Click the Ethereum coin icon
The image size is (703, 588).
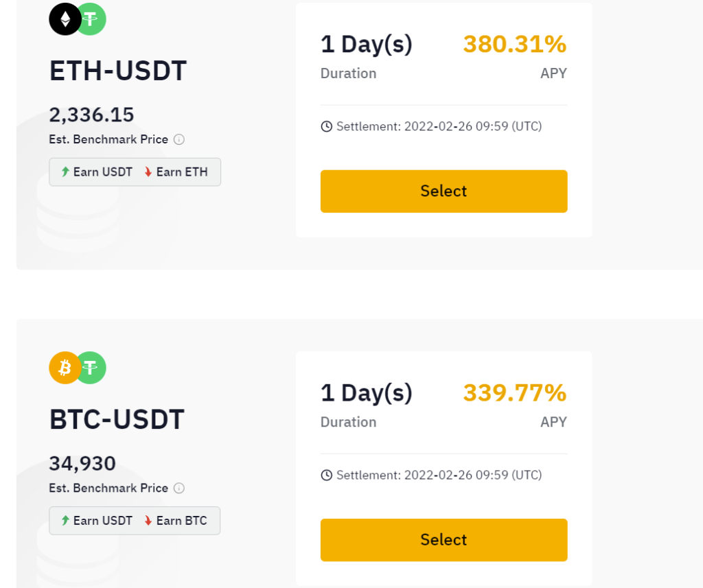pos(65,19)
